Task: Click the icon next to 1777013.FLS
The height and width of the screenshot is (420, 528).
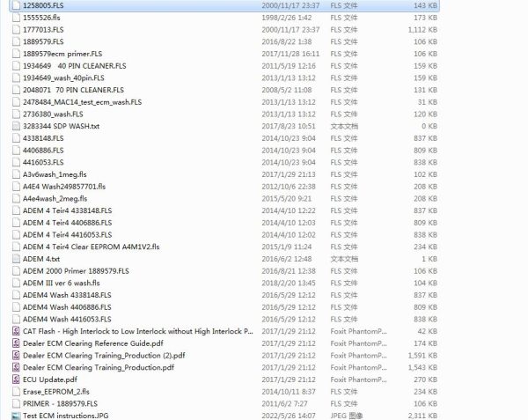Action: pos(16,30)
